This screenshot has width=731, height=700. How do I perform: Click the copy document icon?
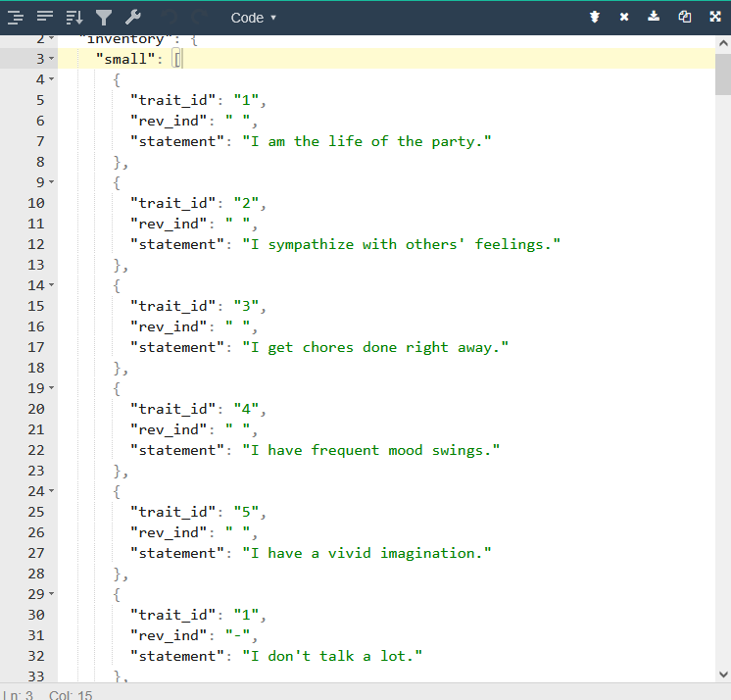click(685, 17)
